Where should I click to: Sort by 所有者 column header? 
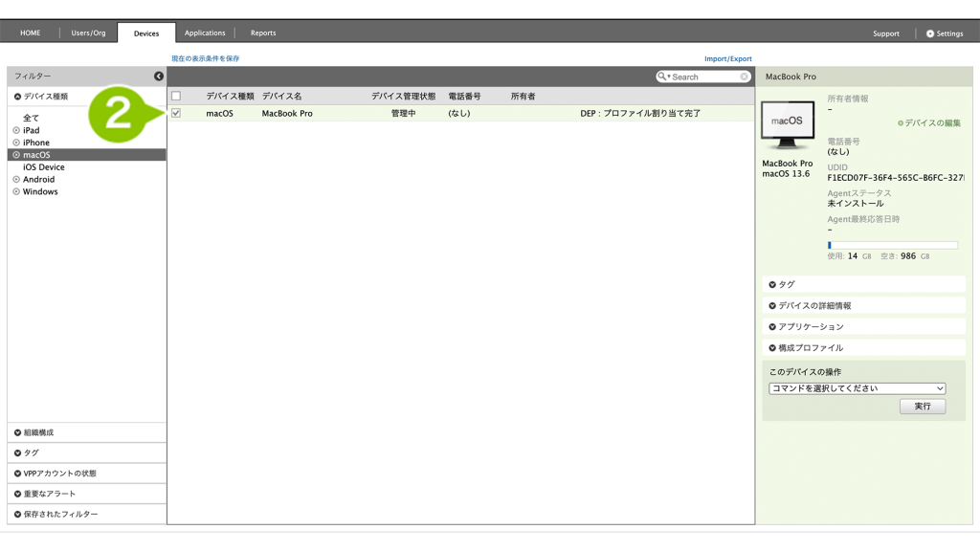[523, 97]
